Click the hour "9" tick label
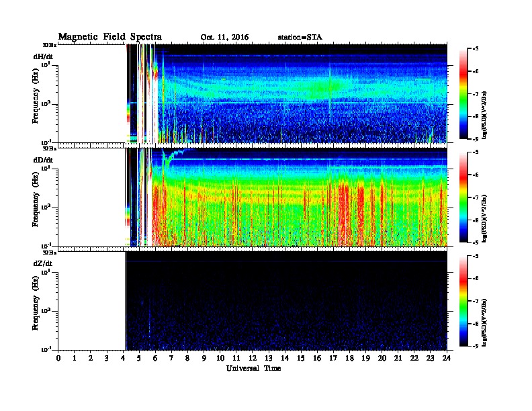532x411 pixels. pyautogui.click(x=204, y=358)
